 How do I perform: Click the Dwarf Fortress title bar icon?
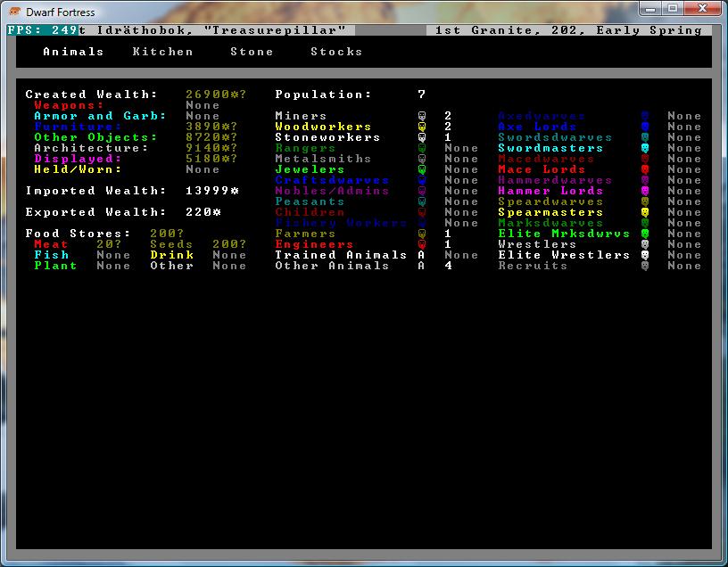pos(15,12)
